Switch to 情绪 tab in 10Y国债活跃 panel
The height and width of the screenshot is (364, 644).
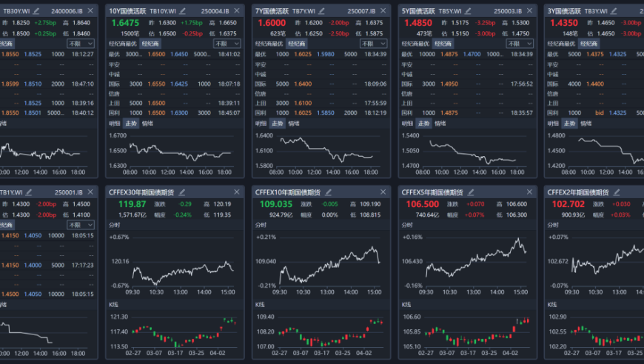147,124
